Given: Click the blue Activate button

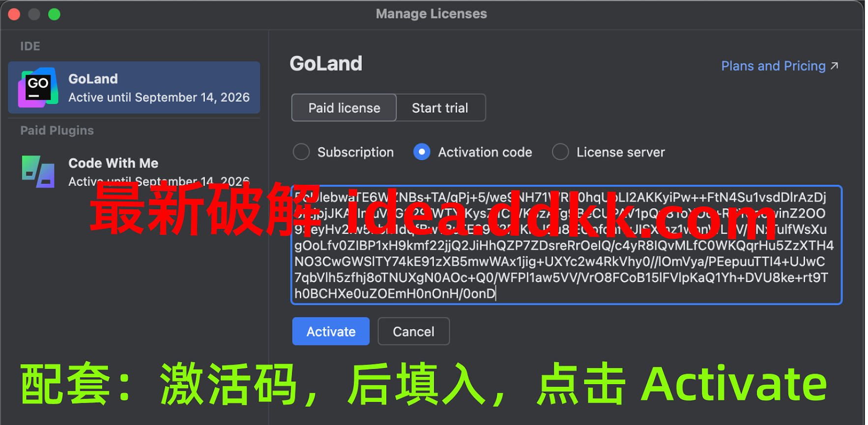Looking at the screenshot, I should (331, 331).
